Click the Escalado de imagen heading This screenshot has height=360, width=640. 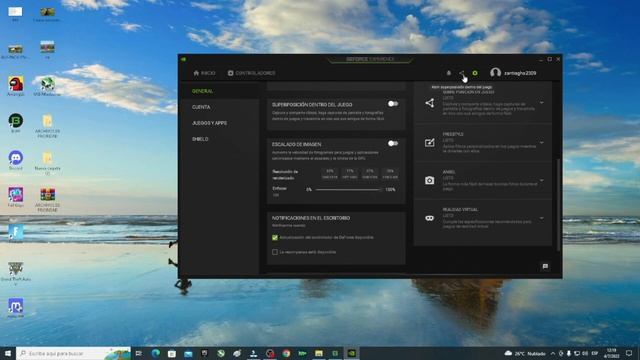pyautogui.click(x=297, y=144)
